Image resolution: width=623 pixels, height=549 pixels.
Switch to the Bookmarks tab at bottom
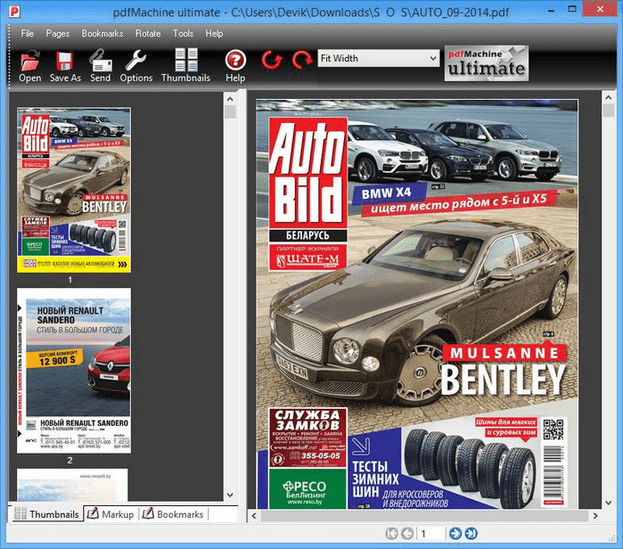173,514
